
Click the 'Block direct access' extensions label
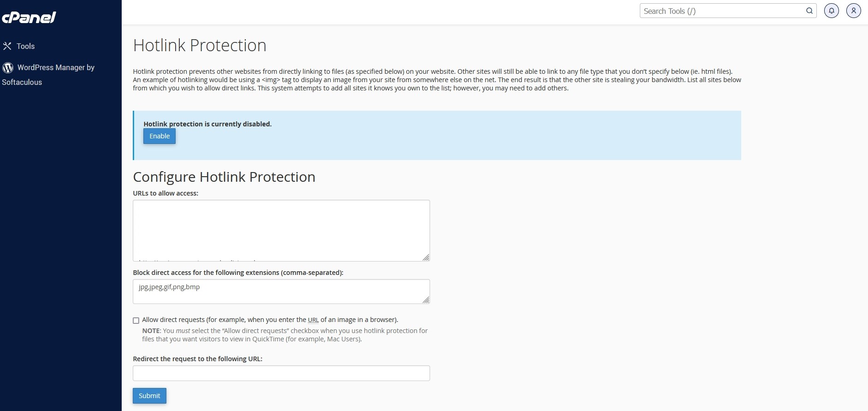click(x=238, y=273)
